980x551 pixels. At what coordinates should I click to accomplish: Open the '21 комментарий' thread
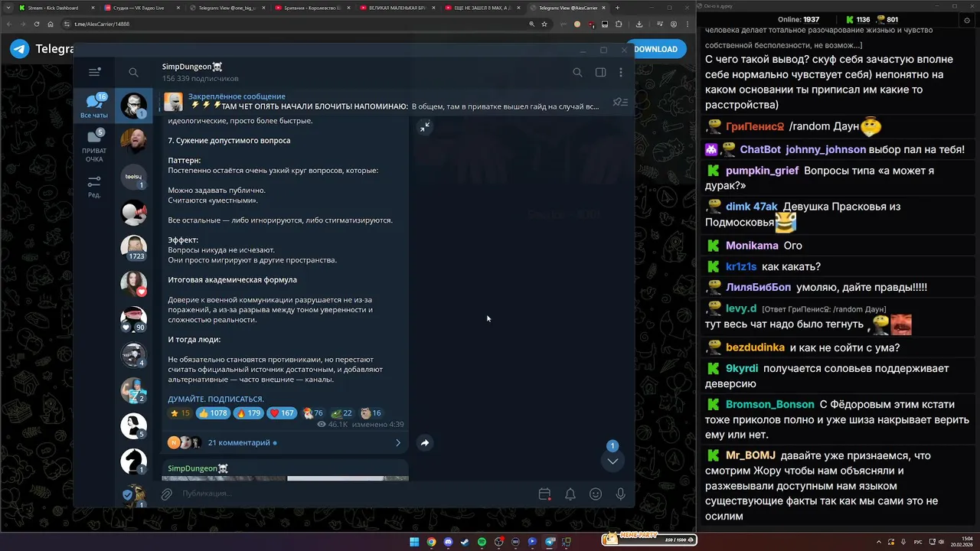[239, 442]
